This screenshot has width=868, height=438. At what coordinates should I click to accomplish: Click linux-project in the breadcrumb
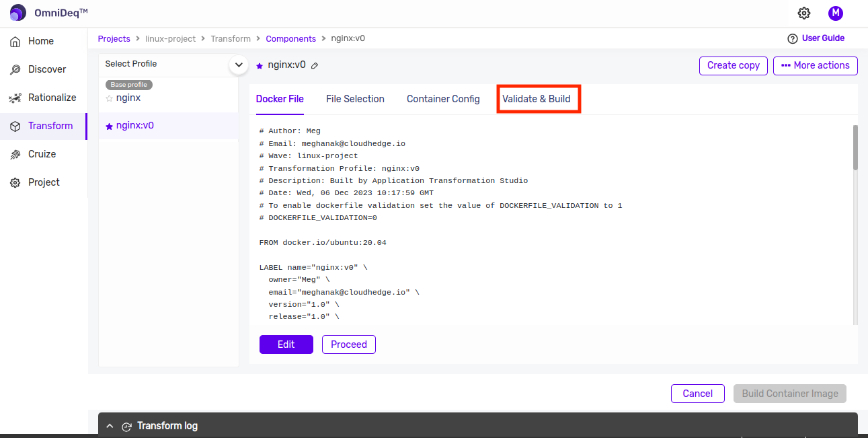(170, 39)
